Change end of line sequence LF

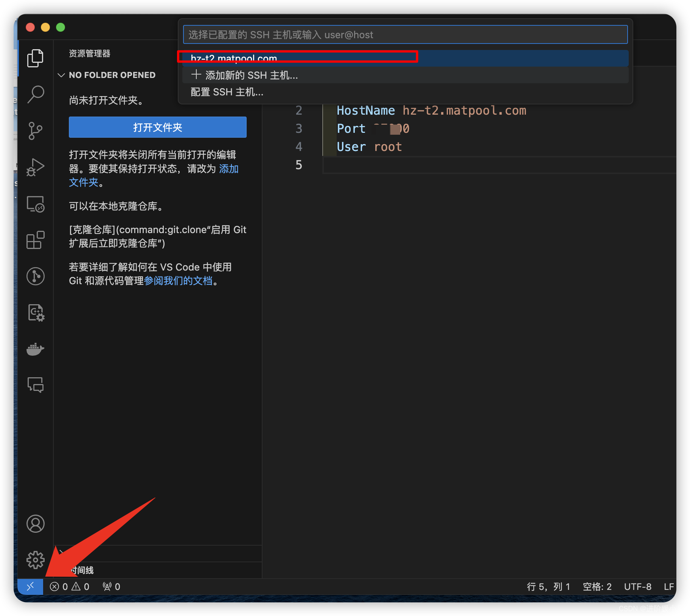[668, 586]
